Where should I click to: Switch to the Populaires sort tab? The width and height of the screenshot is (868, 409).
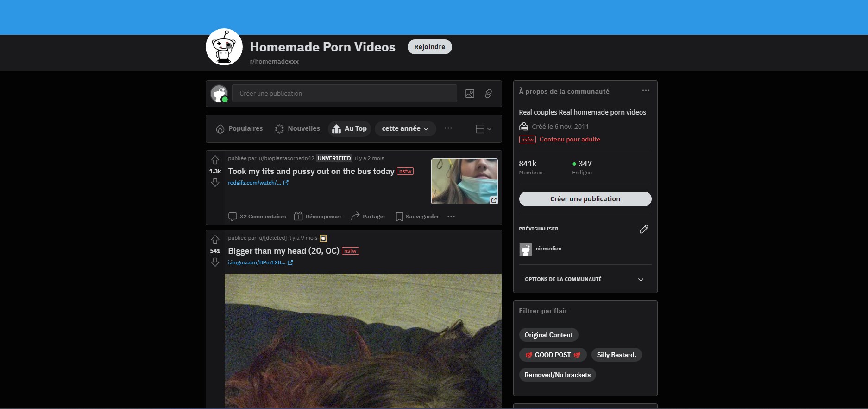(x=239, y=128)
